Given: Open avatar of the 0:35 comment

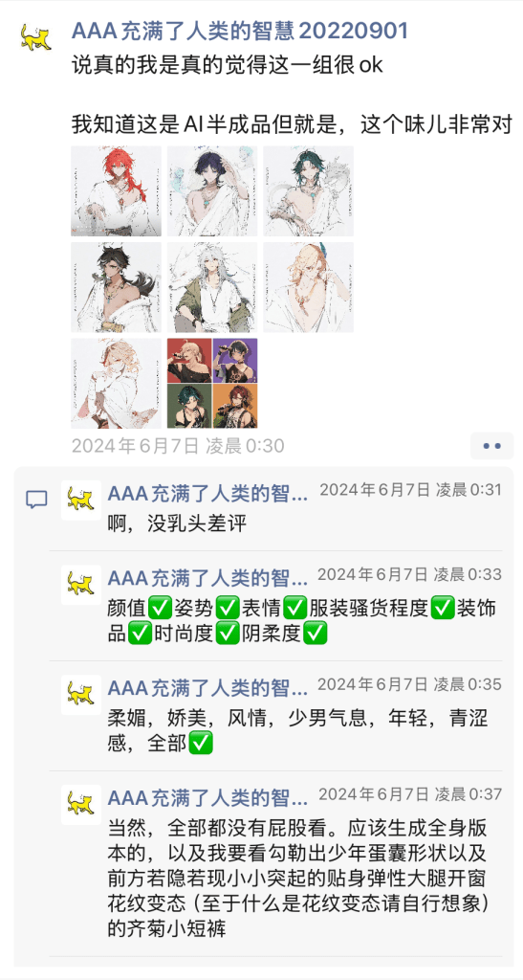Looking at the screenshot, I should click(81, 695).
